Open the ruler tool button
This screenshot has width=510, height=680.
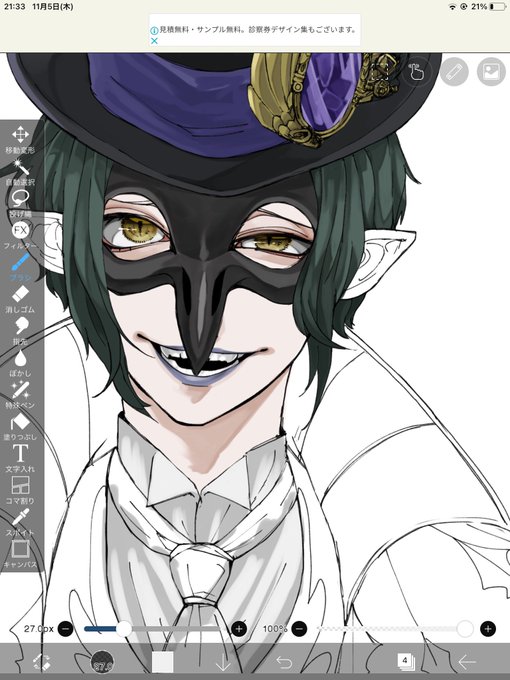click(454, 72)
